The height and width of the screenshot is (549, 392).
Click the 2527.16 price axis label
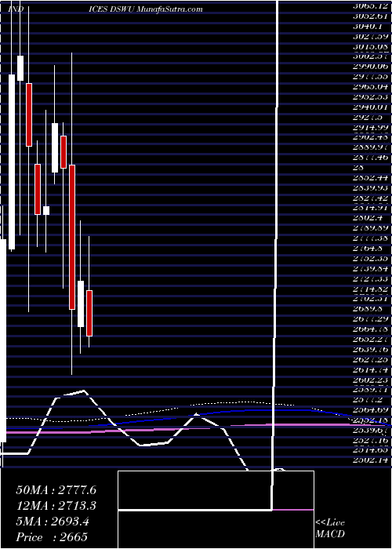(369, 442)
